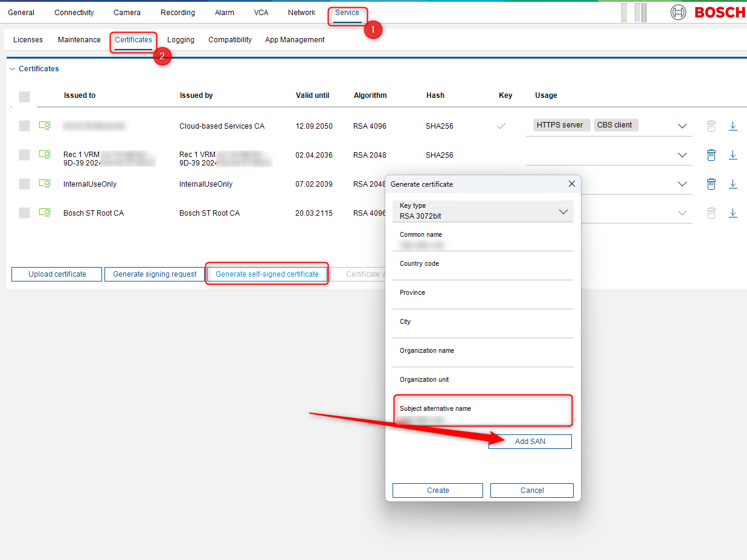The height and width of the screenshot is (560, 747).
Task: Check the box for Rec 1 VRM row
Action: [x=24, y=155]
